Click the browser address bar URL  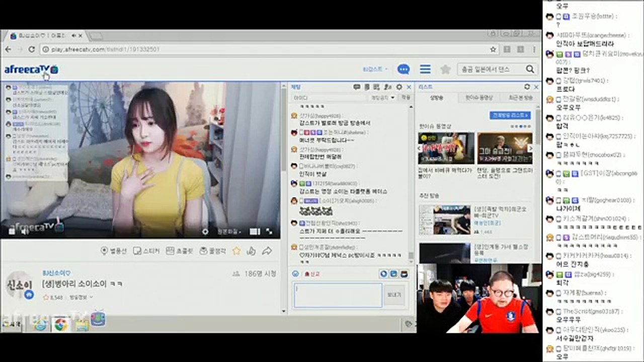(x=106, y=49)
